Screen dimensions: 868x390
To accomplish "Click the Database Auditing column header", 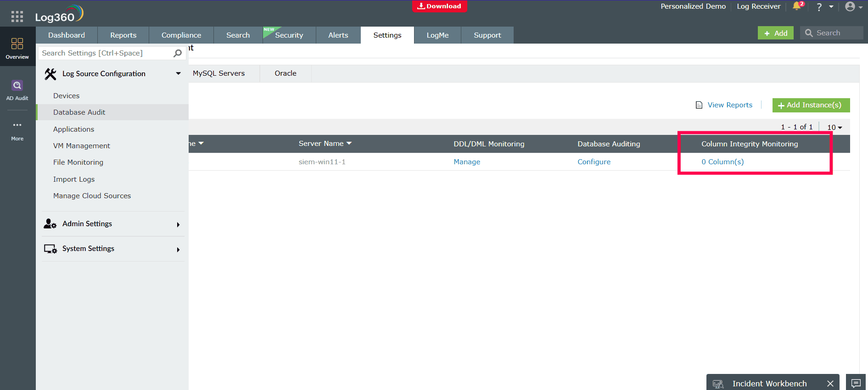I will pos(609,144).
